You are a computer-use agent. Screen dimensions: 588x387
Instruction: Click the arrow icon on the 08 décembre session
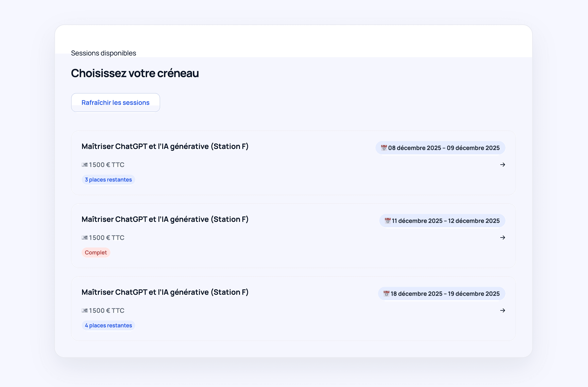(503, 165)
